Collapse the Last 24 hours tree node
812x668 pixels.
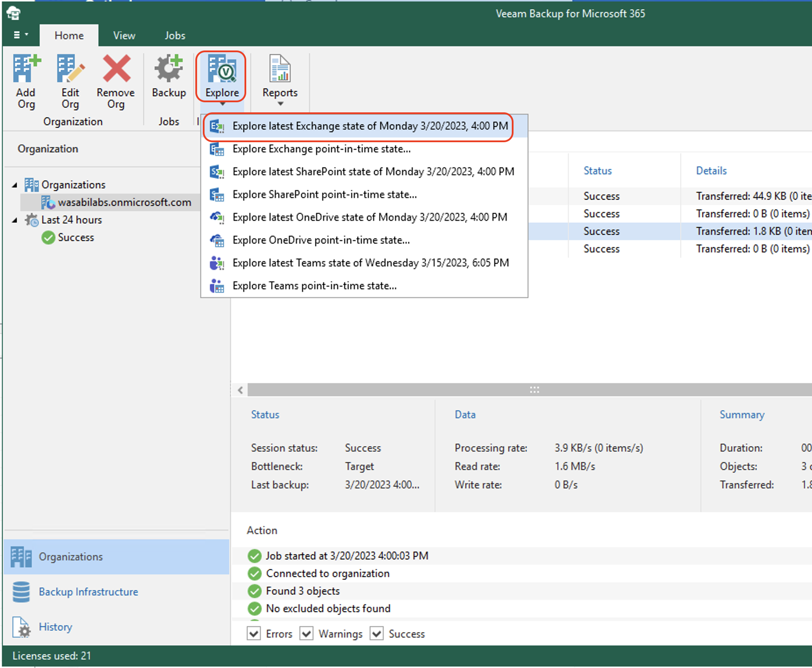pos(15,220)
